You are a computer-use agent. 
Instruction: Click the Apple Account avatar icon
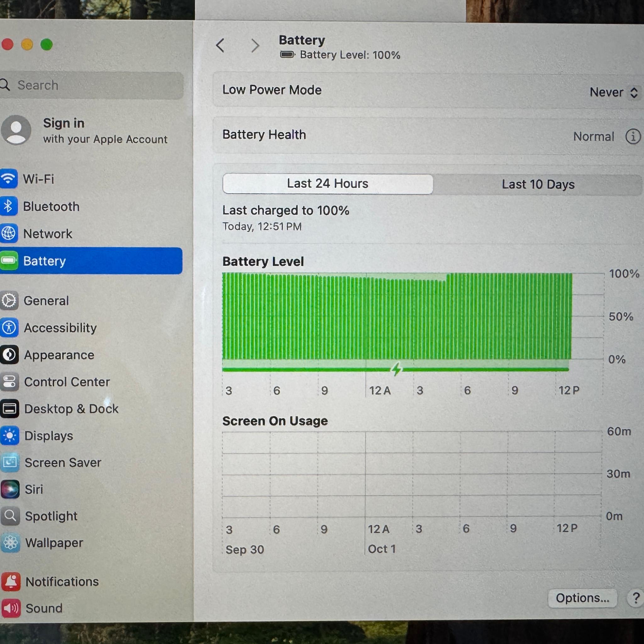point(16,130)
